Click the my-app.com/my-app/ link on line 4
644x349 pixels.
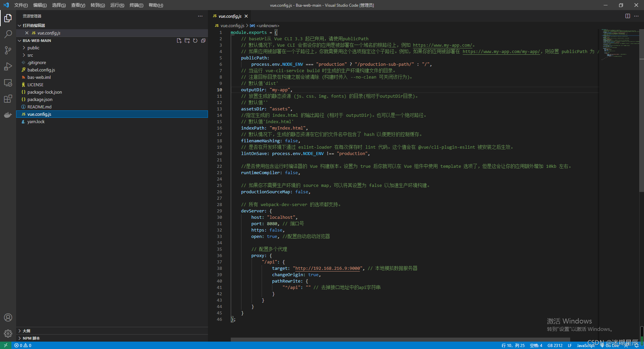pyautogui.click(x=501, y=52)
